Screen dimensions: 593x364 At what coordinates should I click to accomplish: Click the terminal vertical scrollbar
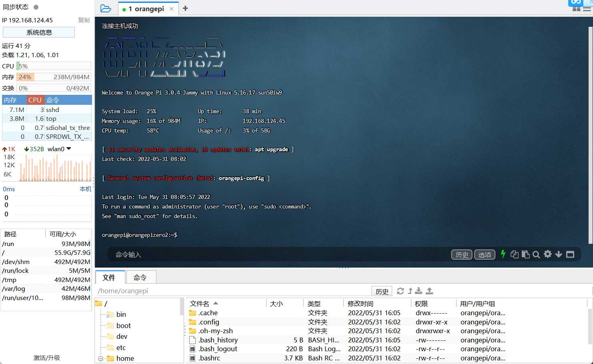pyautogui.click(x=590, y=135)
